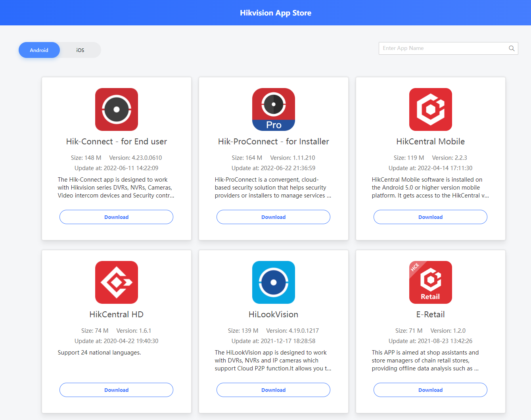Download HikCentral Mobile app

pyautogui.click(x=431, y=217)
